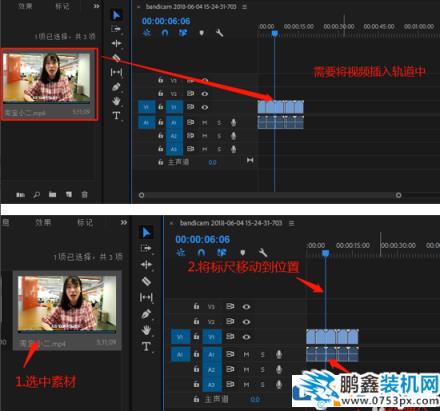440x411 pixels.
Task: Select bandicam sequence tab in bottom screenshot
Action: [x=231, y=223]
